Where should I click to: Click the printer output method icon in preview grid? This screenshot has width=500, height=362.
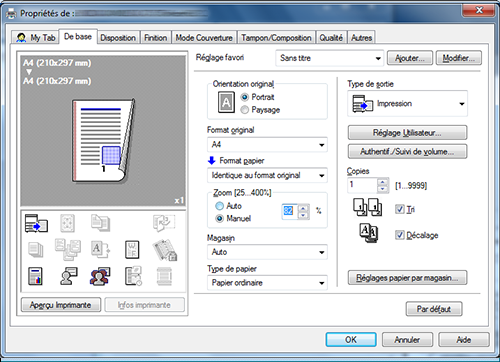pyautogui.click(x=36, y=223)
